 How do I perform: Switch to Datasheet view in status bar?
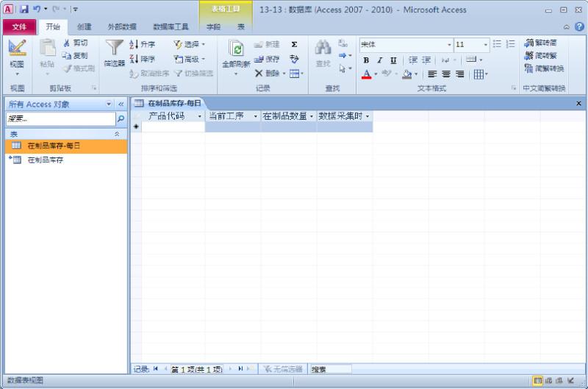click(x=537, y=381)
